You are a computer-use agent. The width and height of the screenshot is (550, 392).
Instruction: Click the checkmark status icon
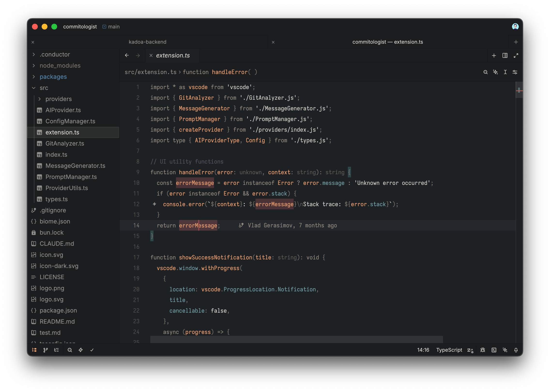point(92,350)
